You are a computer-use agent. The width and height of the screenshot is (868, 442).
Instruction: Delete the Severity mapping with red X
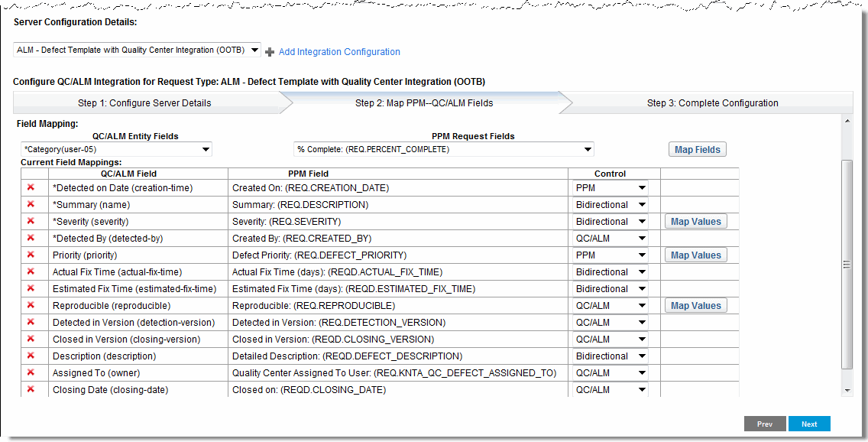31,221
